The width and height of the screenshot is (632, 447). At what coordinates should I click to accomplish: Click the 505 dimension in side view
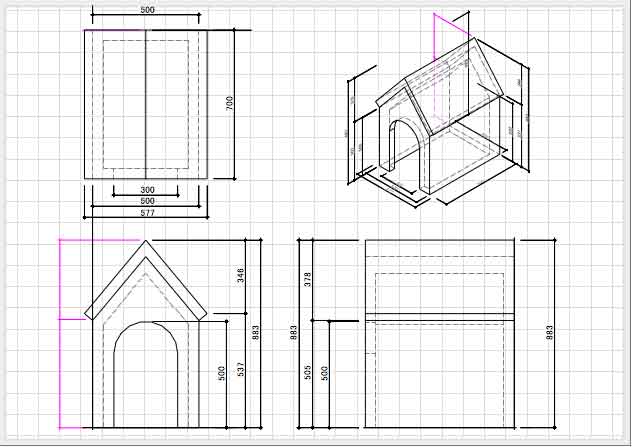click(308, 372)
